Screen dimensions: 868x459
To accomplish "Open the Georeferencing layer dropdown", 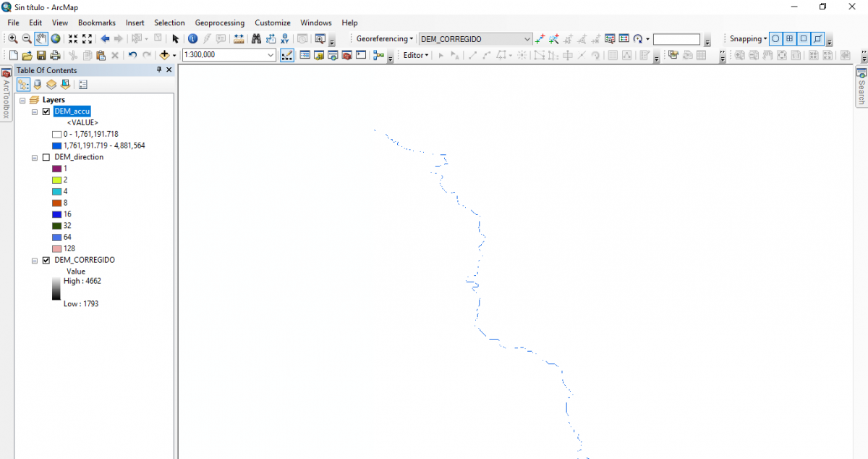I will coord(526,38).
